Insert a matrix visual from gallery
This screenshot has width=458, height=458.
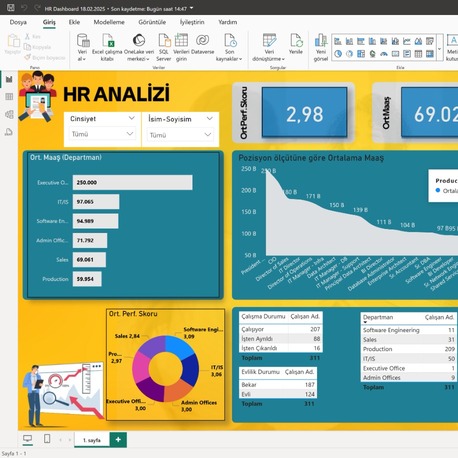pos(430,54)
